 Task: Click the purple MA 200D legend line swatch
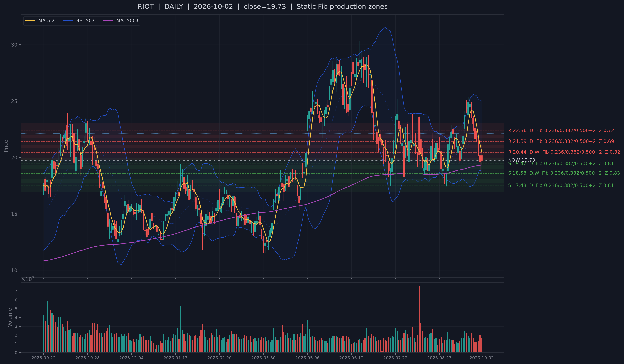coord(108,21)
